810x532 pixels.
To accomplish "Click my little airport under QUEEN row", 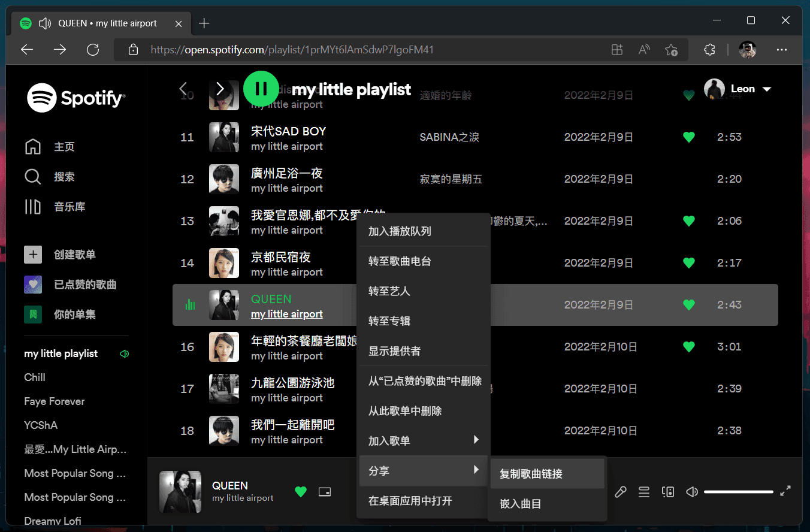I will [287, 314].
